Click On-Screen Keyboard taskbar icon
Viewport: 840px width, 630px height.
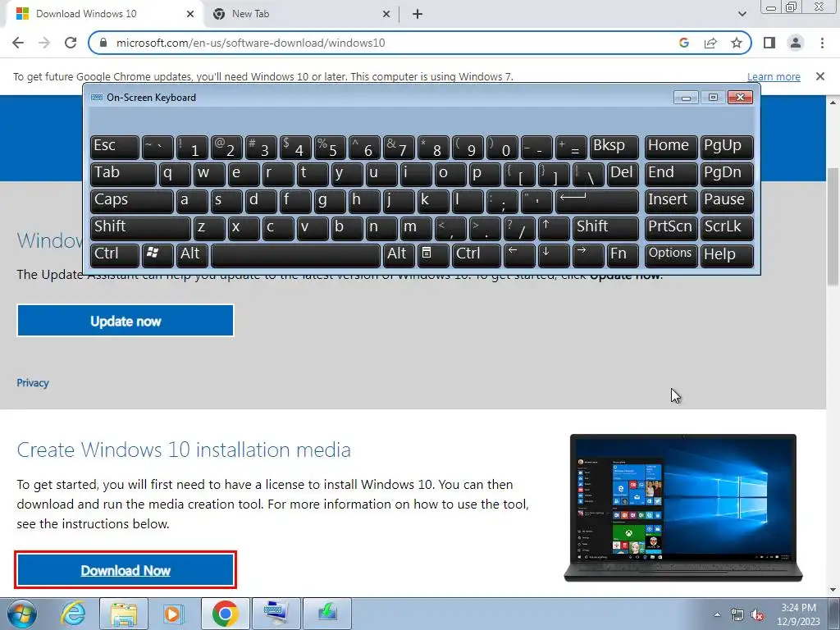276,614
